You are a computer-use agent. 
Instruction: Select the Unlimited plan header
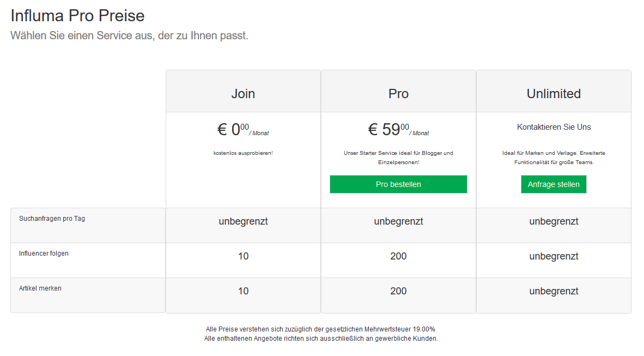click(x=554, y=93)
